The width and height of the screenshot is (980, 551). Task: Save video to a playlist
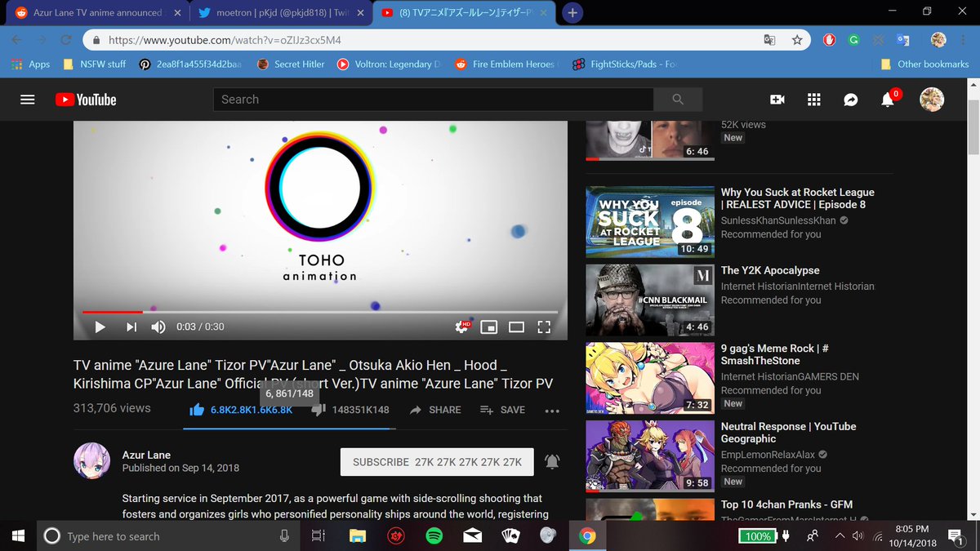pyautogui.click(x=503, y=410)
